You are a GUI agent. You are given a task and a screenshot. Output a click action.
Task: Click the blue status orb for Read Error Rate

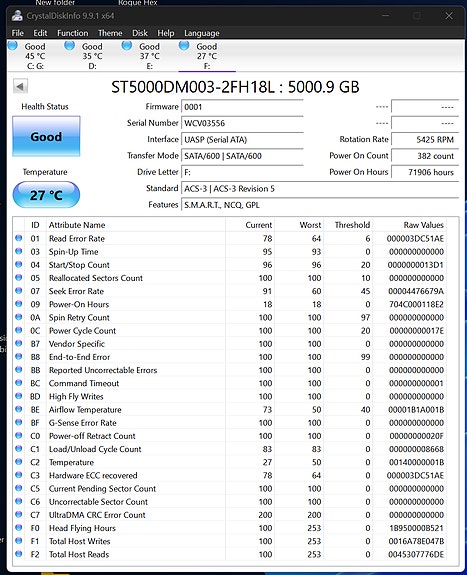19,238
